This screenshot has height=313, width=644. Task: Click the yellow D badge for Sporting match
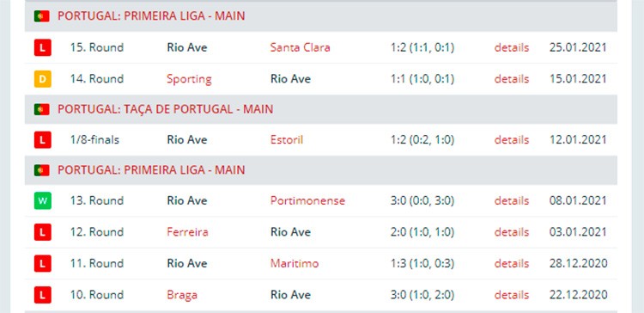click(x=42, y=78)
